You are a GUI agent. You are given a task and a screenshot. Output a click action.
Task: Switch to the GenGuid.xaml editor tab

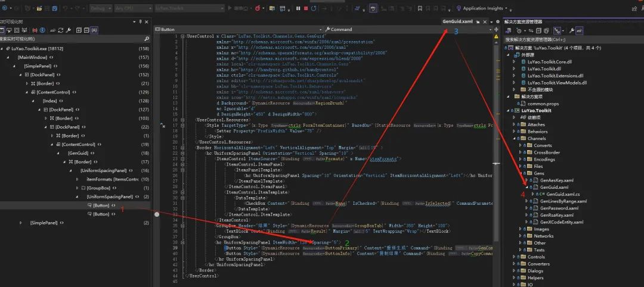[457, 21]
